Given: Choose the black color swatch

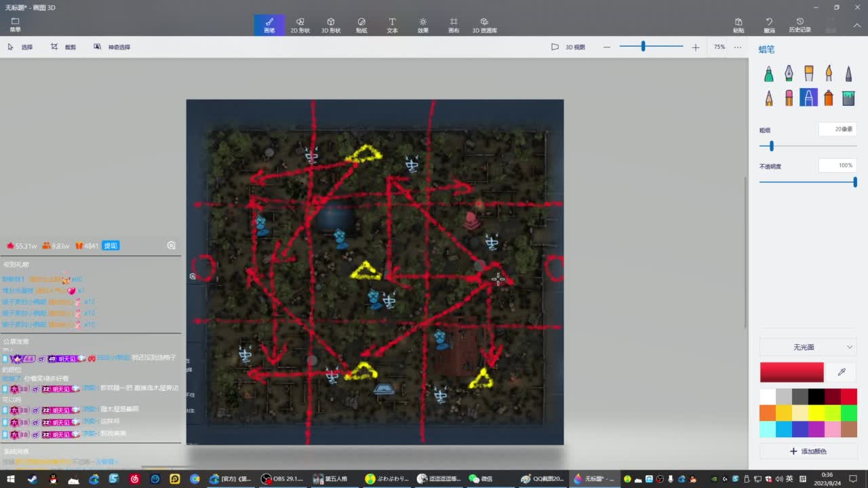Looking at the screenshot, I should pyautogui.click(x=816, y=396).
